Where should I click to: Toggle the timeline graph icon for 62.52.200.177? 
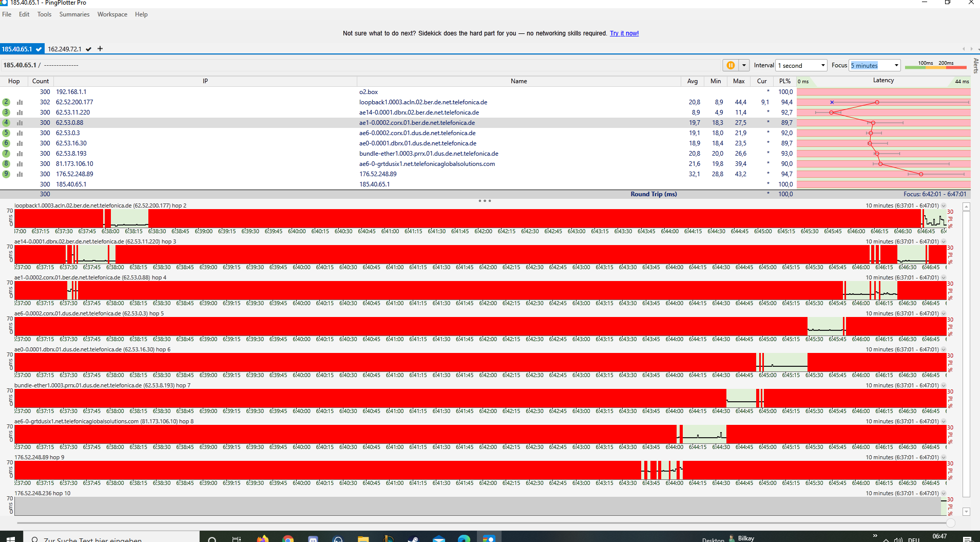[x=20, y=102]
